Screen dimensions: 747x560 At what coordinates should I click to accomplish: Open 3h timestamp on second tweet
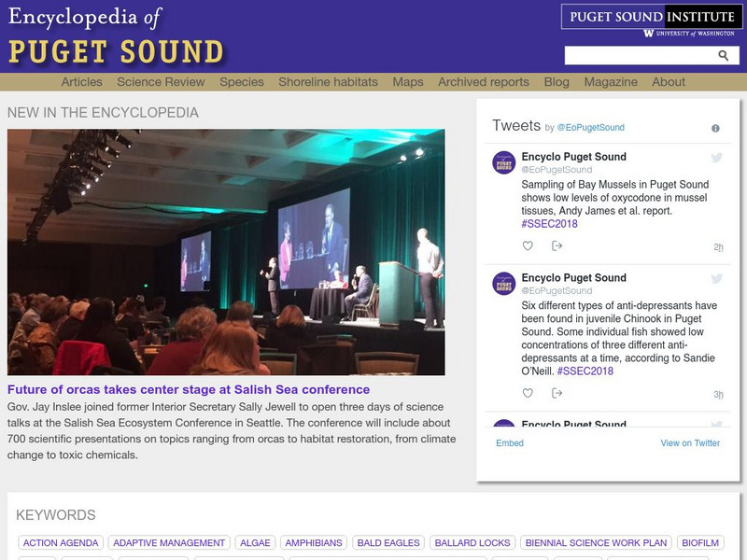pyautogui.click(x=718, y=394)
